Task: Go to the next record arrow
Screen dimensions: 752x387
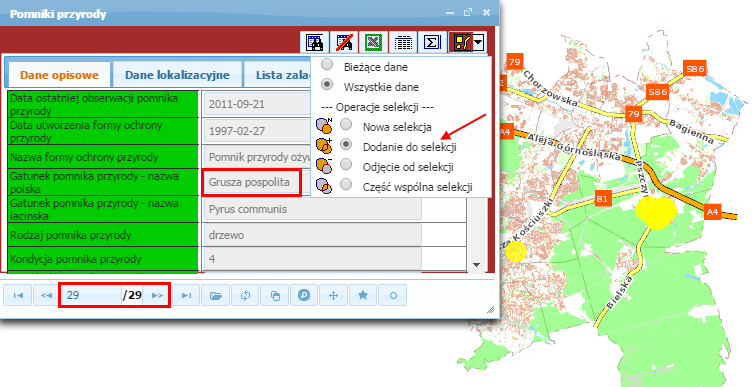Action: pos(157,295)
